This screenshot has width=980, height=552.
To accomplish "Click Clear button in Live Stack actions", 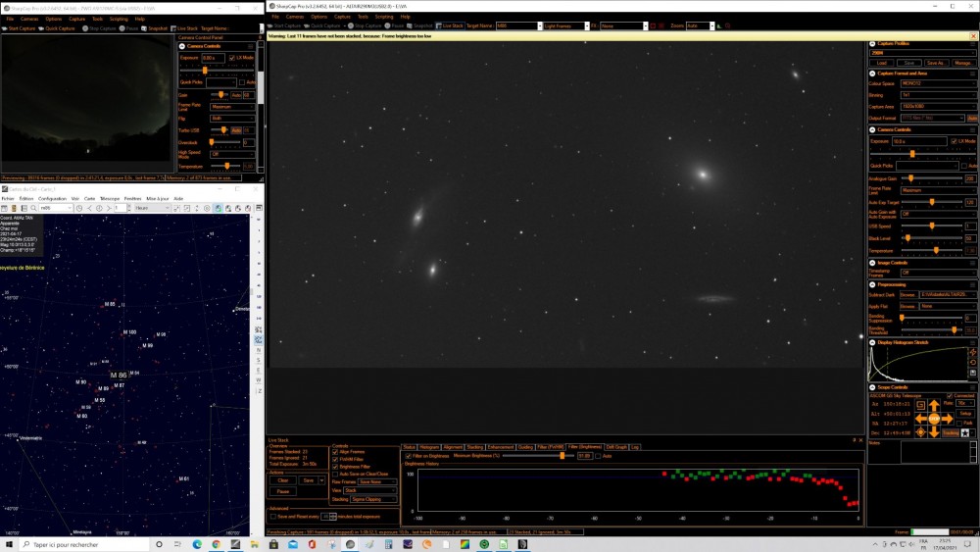I will (283, 480).
